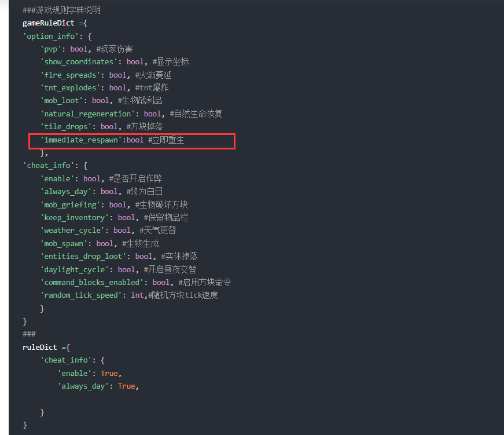Viewport: 504px width, 435px height.
Task: Click the '#玩家伤害' comment
Action: point(115,49)
